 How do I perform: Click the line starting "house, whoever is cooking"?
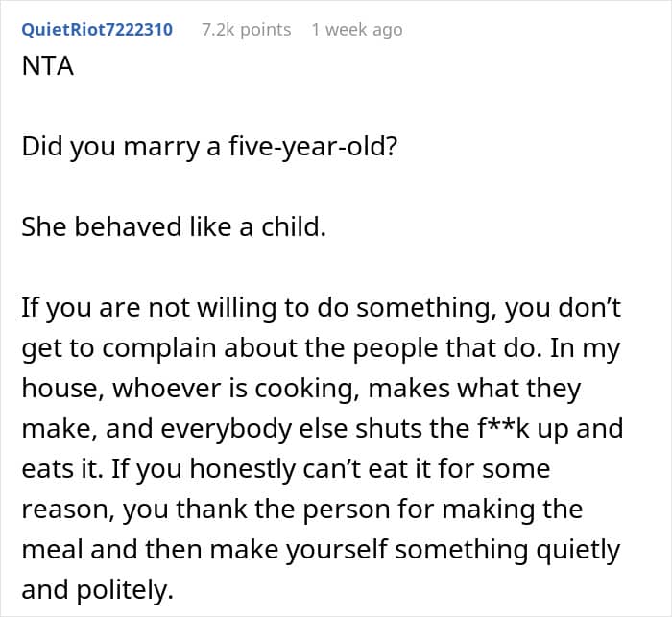[x=301, y=389]
